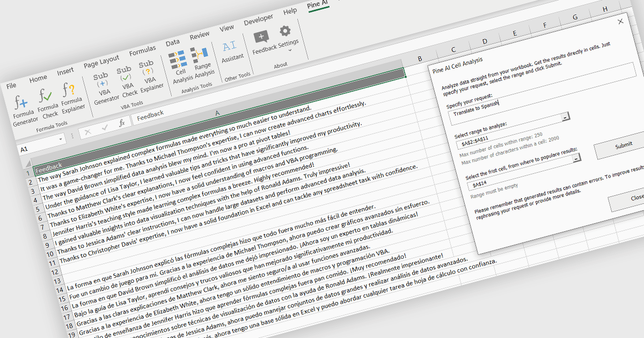Switch to the View tab
Viewport: 644px width, 338px height.
point(226,28)
